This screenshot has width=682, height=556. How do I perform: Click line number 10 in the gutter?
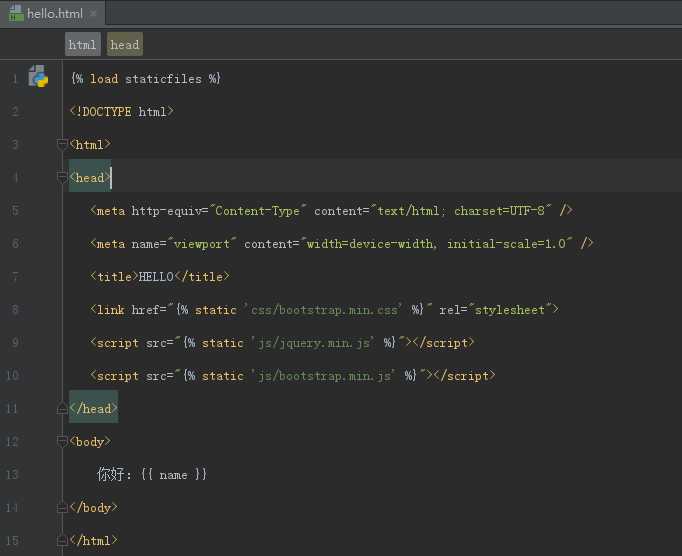pos(12,375)
